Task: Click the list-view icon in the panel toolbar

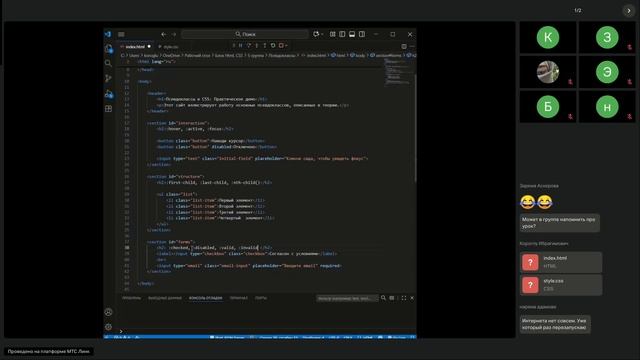Action: [x=392, y=298]
